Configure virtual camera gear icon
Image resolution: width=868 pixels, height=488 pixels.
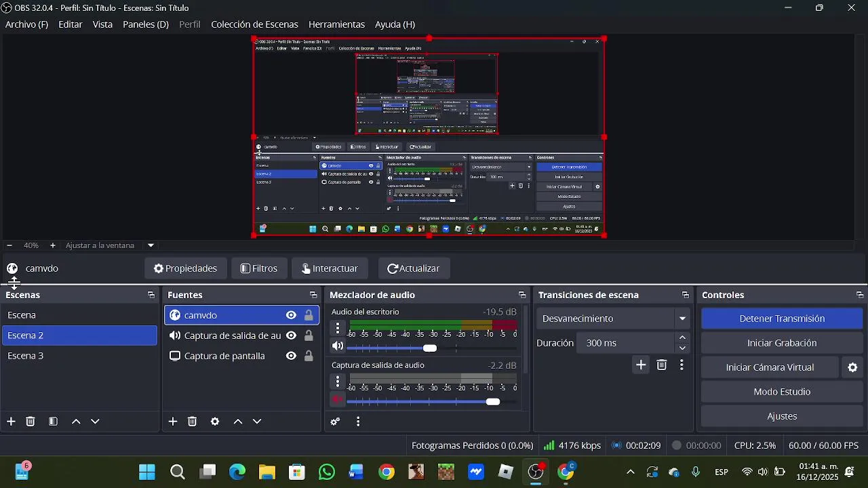[853, 367]
